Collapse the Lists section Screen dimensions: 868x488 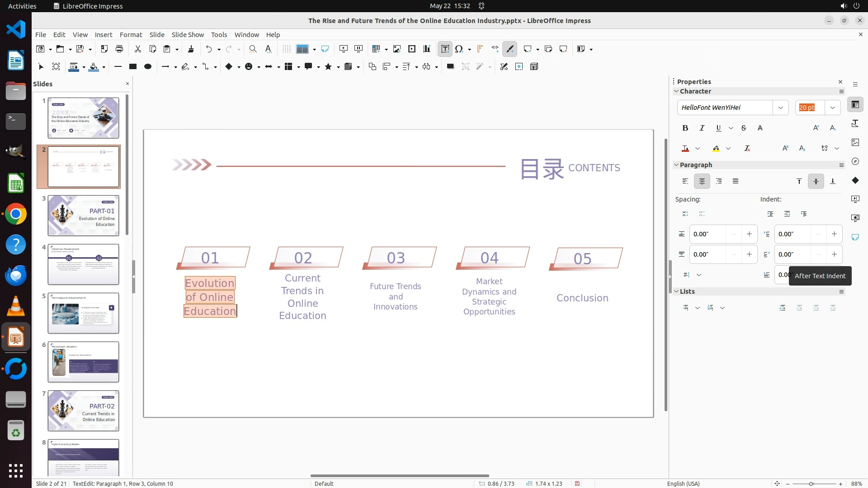pos(677,291)
